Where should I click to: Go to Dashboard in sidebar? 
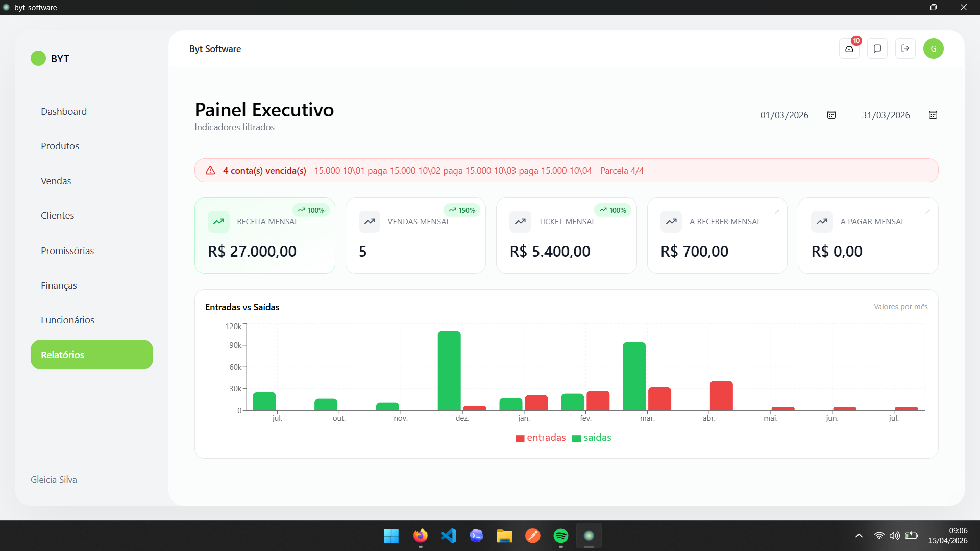(64, 111)
